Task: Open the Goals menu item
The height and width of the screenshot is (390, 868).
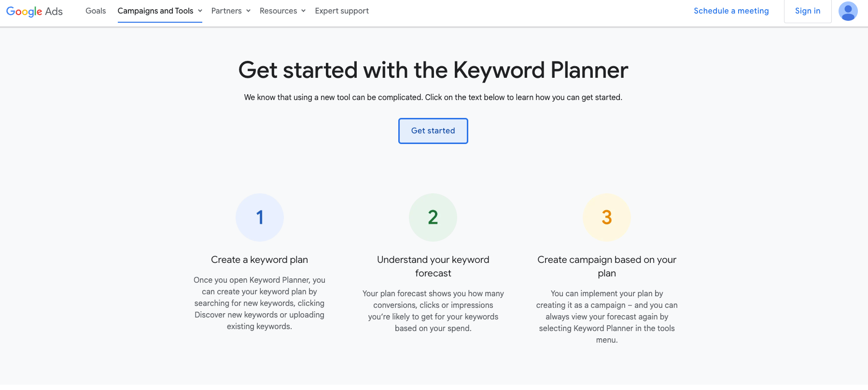Action: click(x=96, y=11)
